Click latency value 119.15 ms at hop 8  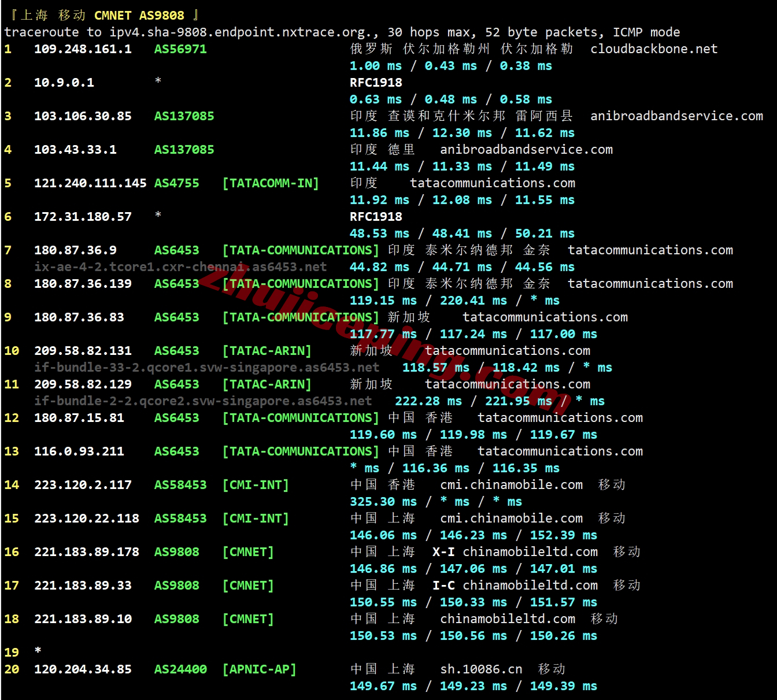(x=383, y=301)
